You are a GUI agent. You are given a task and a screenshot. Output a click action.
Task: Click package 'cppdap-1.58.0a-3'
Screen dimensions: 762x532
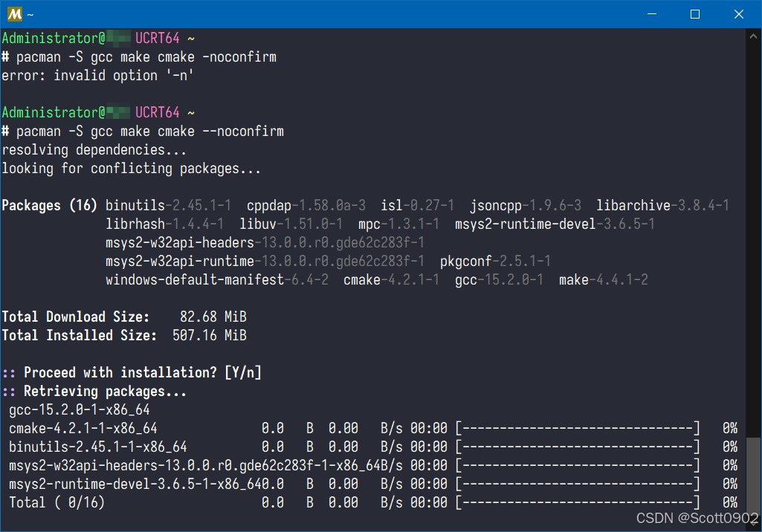(x=306, y=206)
